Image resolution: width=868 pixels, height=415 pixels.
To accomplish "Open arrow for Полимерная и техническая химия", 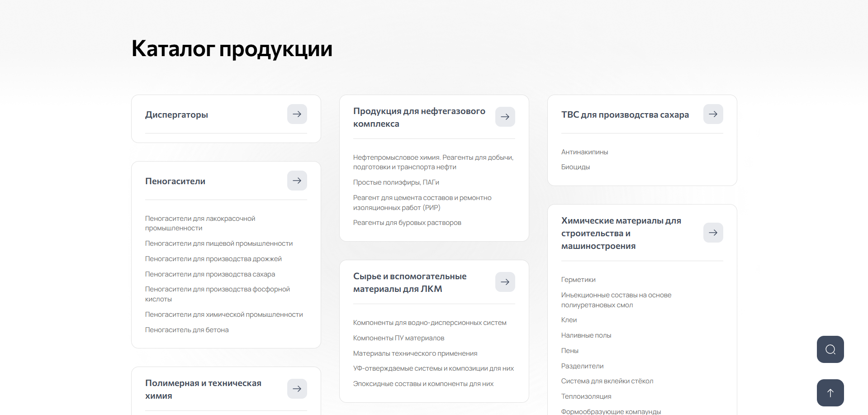I will [x=297, y=389].
